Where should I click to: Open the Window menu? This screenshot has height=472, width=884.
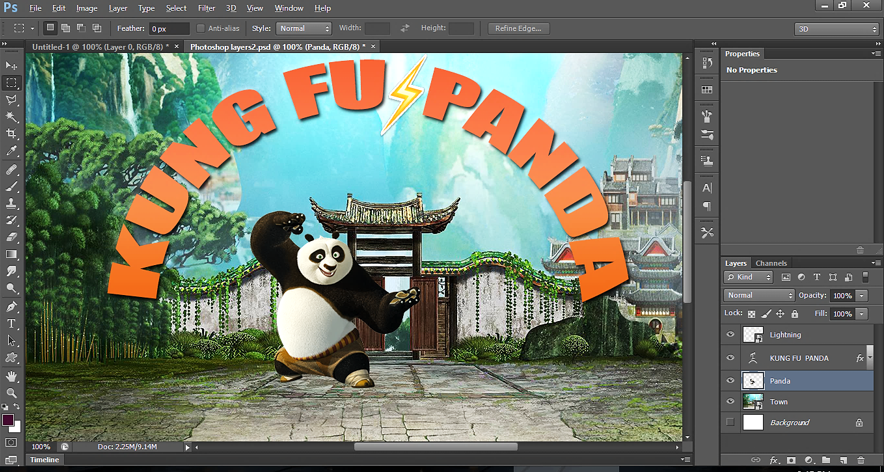[x=289, y=8]
